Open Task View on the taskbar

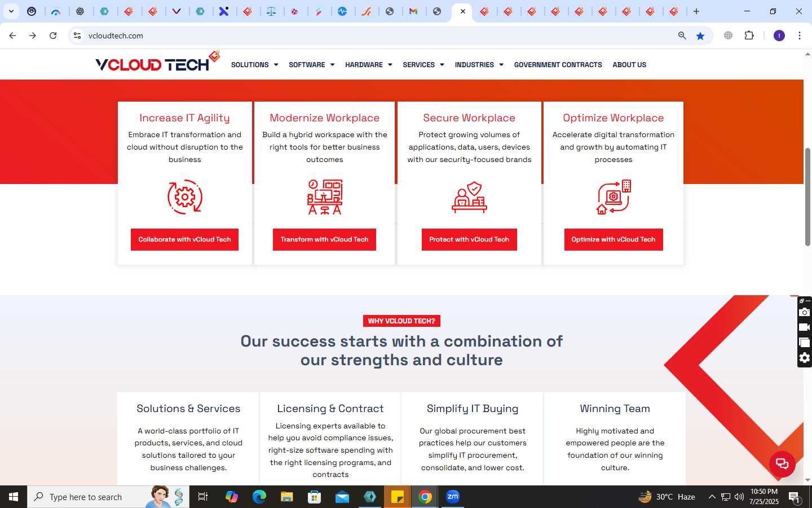tap(203, 497)
